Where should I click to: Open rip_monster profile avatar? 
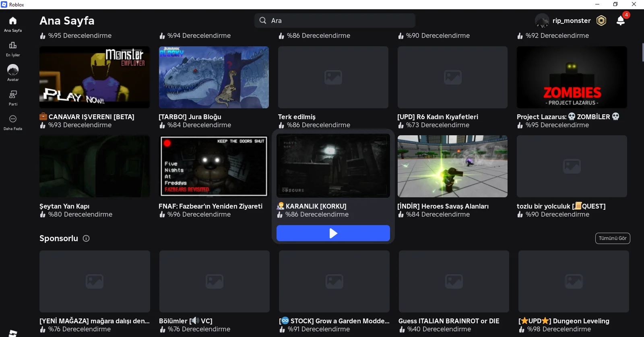point(542,21)
